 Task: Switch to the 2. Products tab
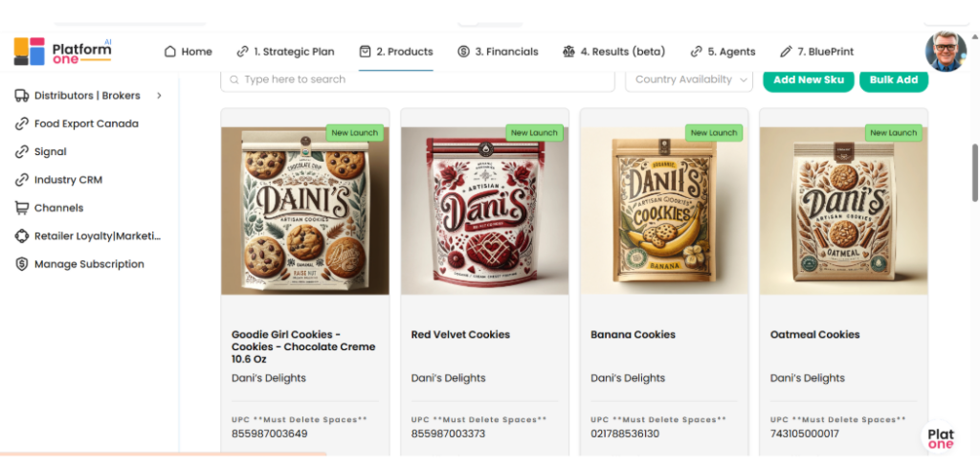click(396, 52)
